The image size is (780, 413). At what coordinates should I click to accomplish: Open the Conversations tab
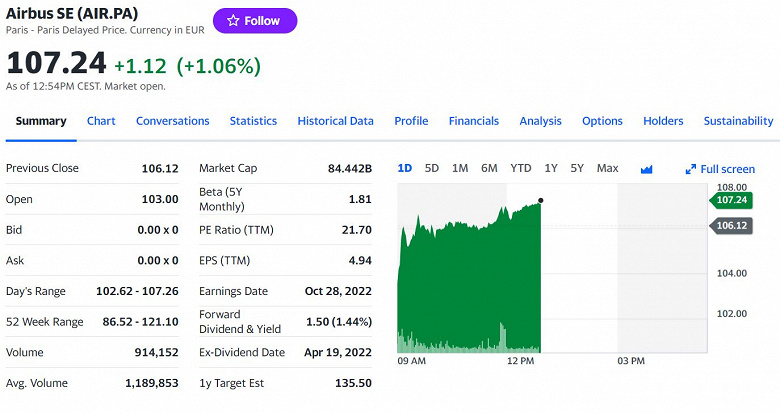(x=172, y=121)
